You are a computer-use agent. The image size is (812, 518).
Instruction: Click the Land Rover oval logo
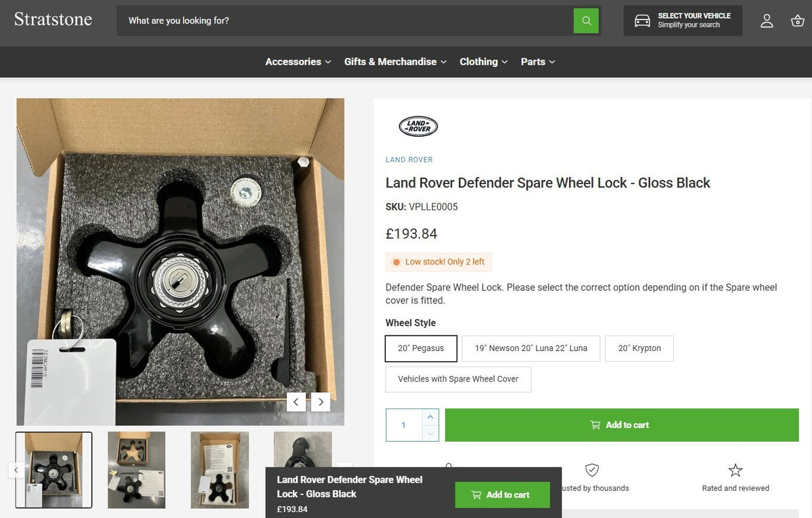418,126
